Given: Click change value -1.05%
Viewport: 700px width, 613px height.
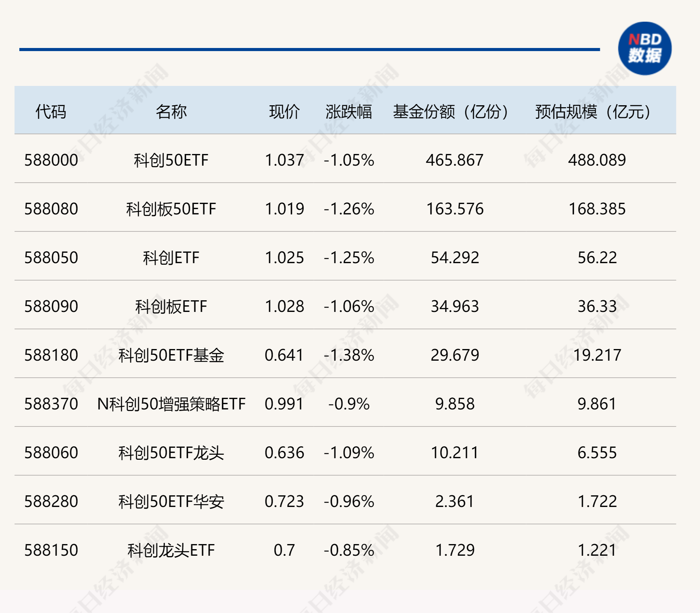Looking at the screenshot, I should (349, 160).
